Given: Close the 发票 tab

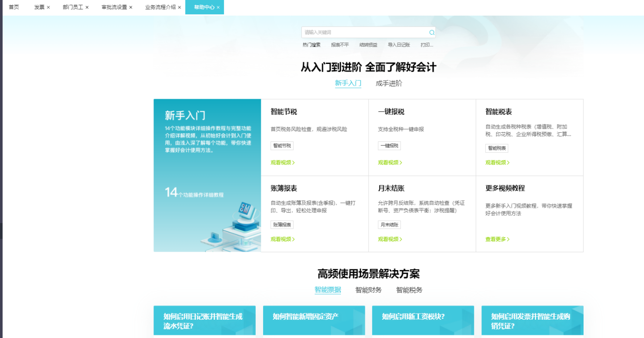Looking at the screenshot, I should click(48, 7).
